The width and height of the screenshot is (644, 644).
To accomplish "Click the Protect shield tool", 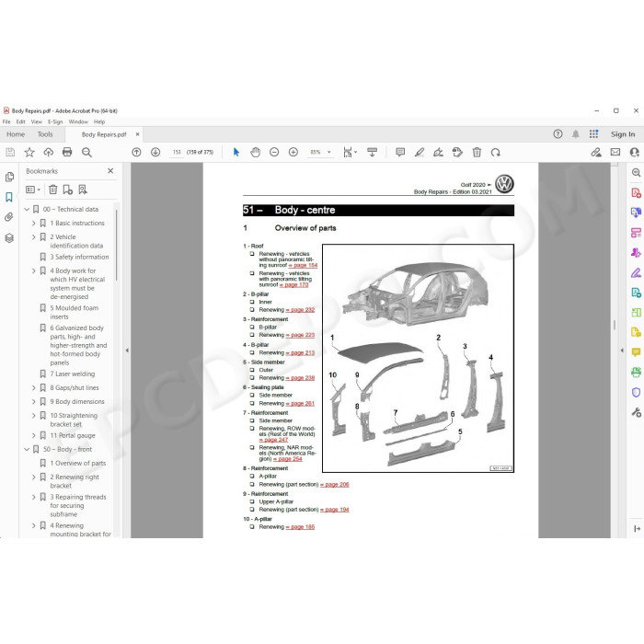I will pyautogui.click(x=637, y=392).
